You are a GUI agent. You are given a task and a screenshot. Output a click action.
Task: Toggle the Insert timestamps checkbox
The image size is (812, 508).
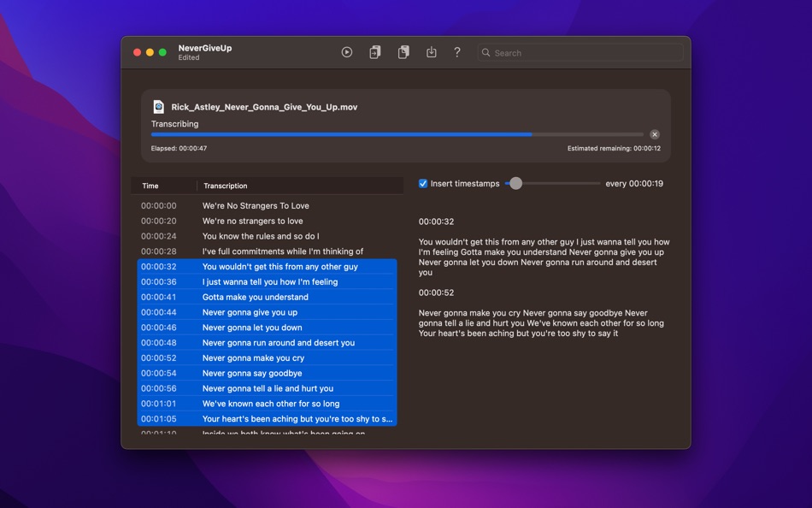click(423, 184)
